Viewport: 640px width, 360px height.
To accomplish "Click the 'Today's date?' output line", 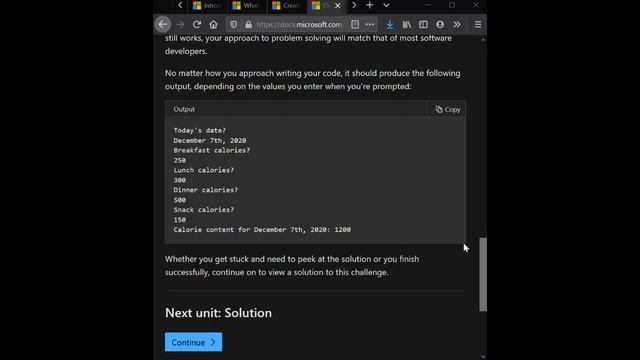I will point(200,131).
